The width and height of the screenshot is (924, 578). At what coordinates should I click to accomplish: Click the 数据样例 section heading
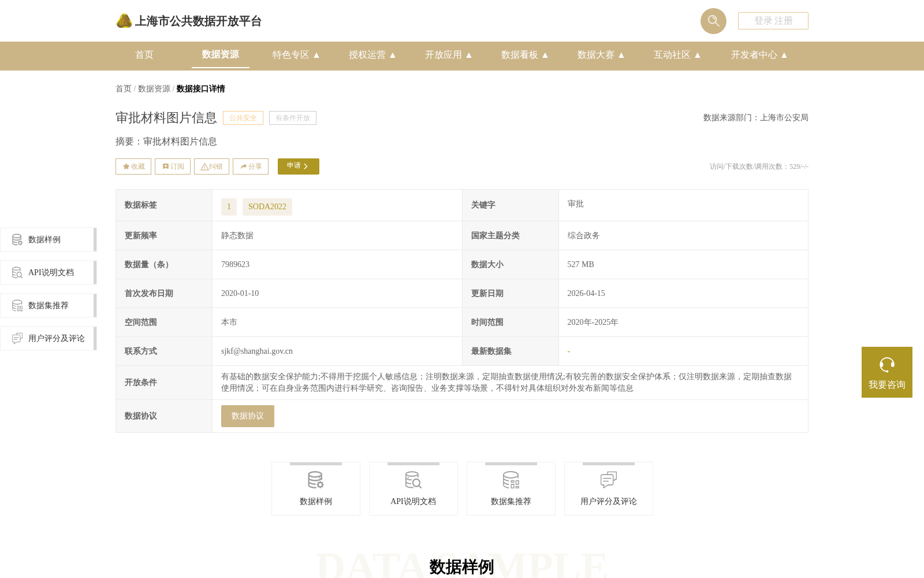[x=462, y=567]
